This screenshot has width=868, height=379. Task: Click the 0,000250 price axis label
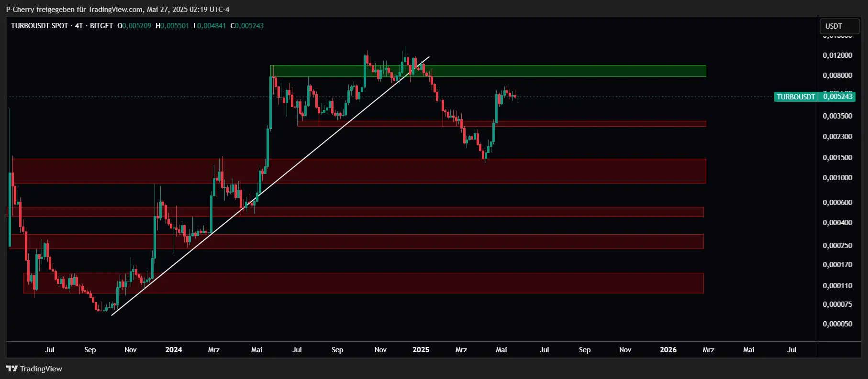click(837, 246)
